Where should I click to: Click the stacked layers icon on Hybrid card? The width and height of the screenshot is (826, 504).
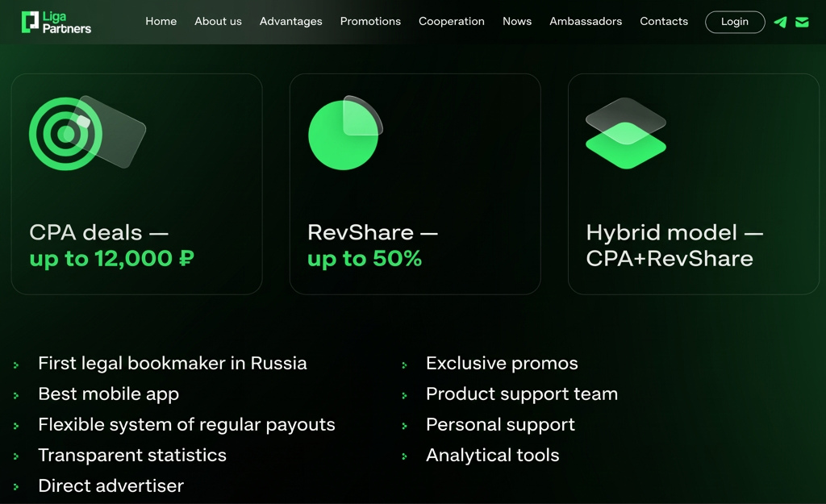pos(626,133)
